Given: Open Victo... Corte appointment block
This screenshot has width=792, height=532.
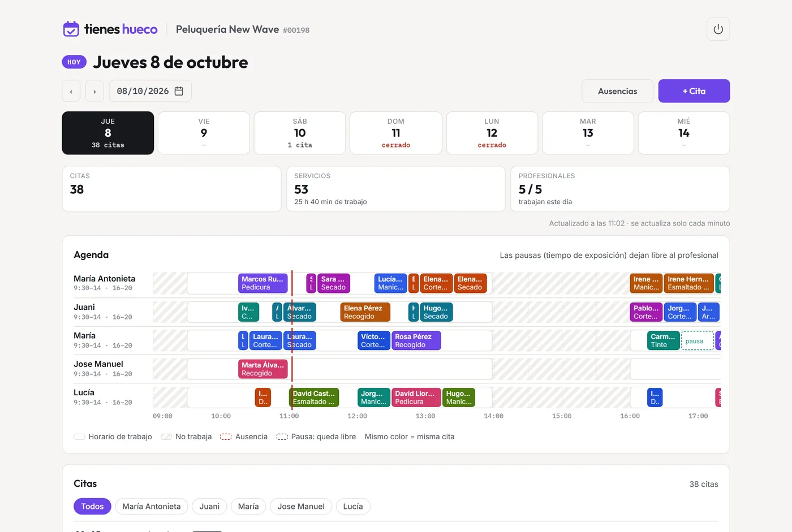Looking at the screenshot, I should pos(374,340).
